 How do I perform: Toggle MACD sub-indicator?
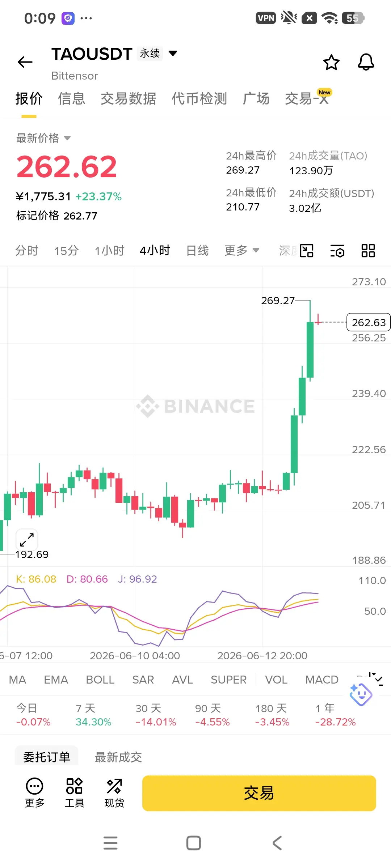pyautogui.click(x=322, y=680)
